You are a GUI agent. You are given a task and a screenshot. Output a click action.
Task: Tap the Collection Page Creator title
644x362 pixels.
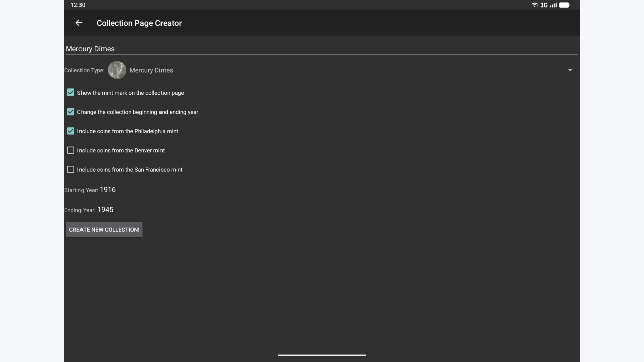coord(139,23)
